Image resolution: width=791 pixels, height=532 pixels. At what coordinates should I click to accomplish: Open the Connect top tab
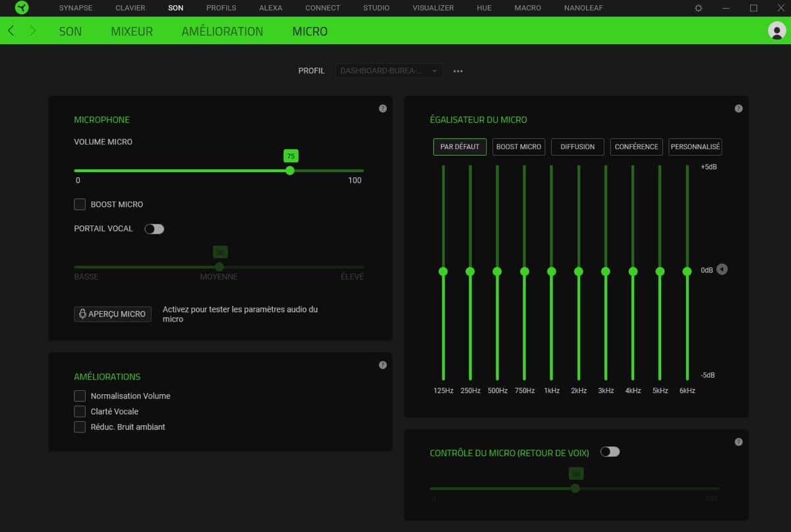pyautogui.click(x=322, y=8)
